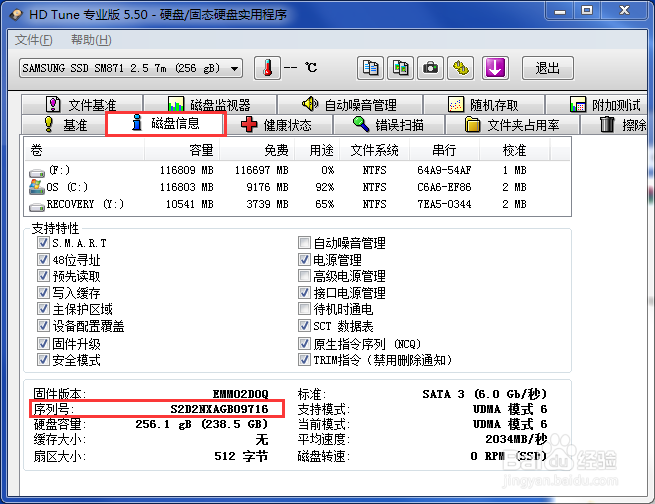Click the RECOVERY (Y:) drive icon
Image resolution: width=655 pixels, height=504 pixels.
click(37, 206)
